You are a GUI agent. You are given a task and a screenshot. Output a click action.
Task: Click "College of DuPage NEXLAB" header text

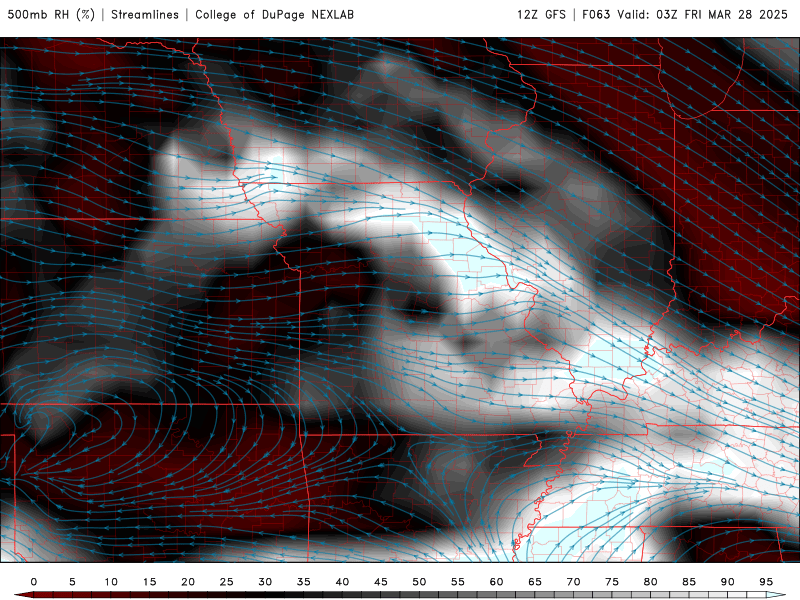pos(274,14)
